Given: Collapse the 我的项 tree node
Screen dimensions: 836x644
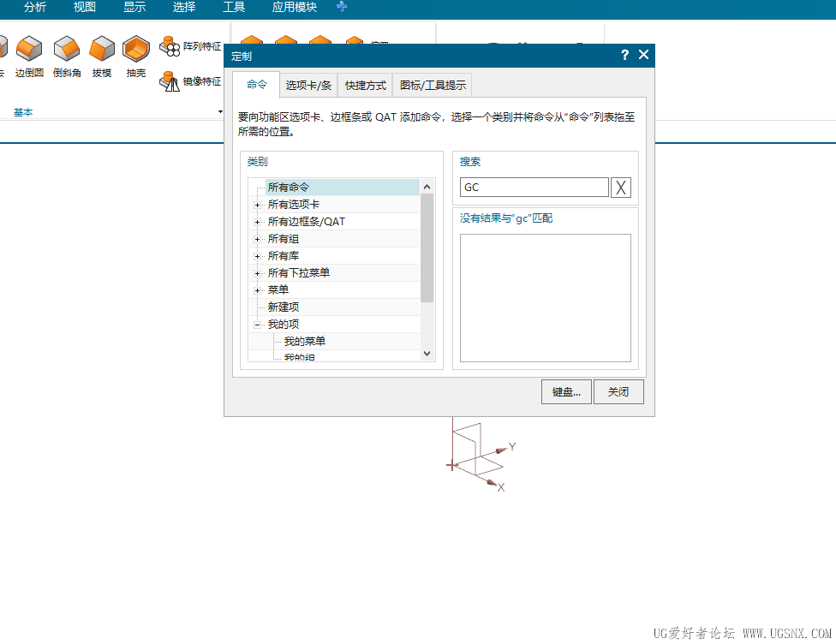Looking at the screenshot, I should (x=258, y=324).
